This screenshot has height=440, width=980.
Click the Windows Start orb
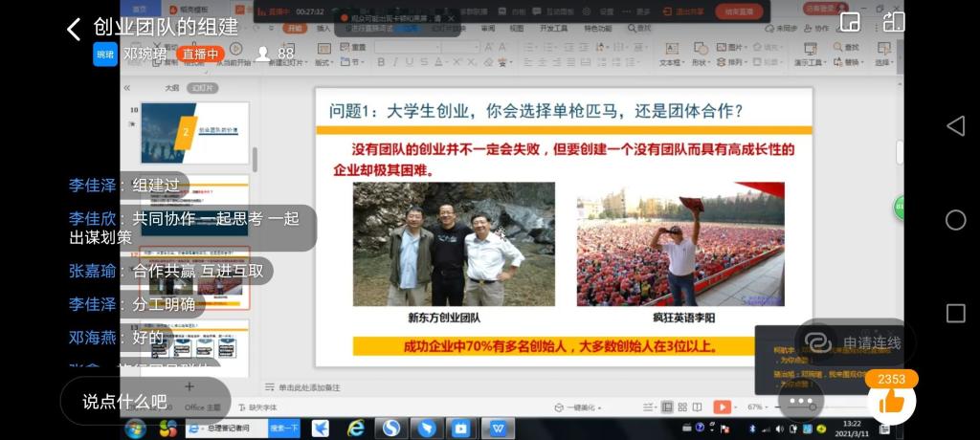pyautogui.click(x=135, y=429)
